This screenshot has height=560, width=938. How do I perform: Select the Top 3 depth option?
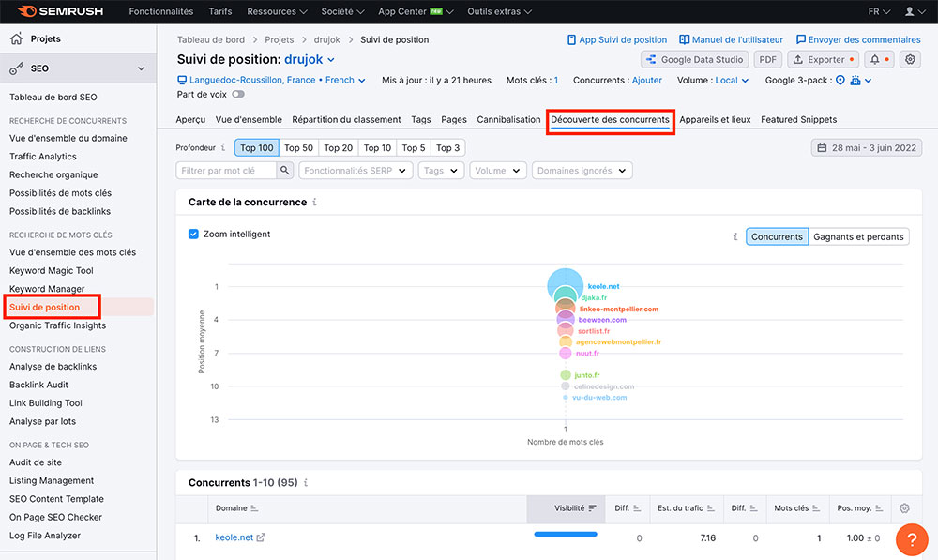click(x=448, y=148)
